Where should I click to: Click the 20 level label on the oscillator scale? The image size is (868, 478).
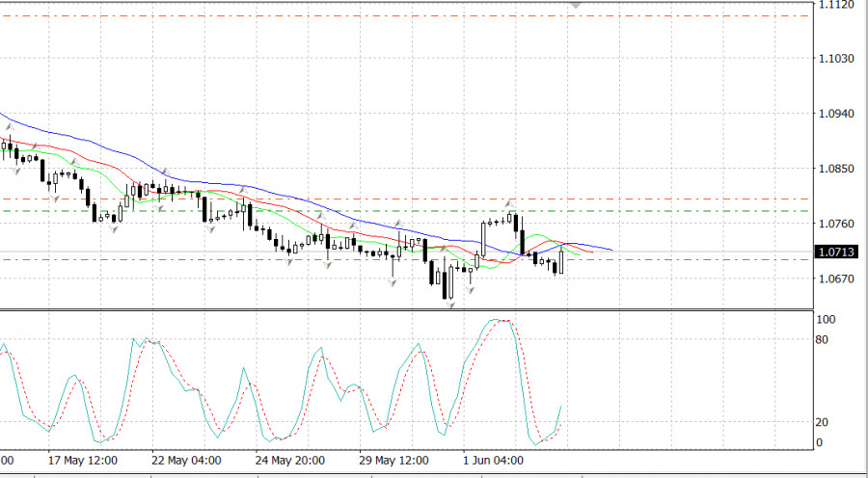(822, 422)
